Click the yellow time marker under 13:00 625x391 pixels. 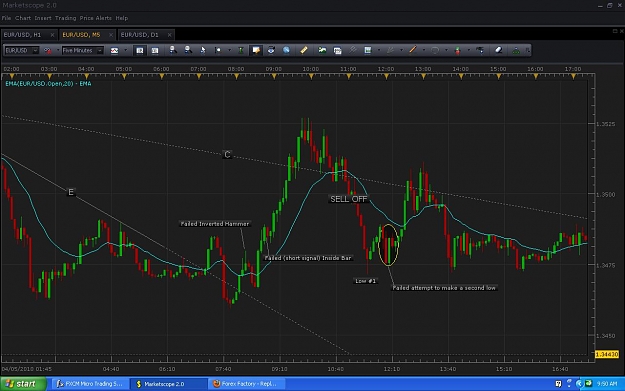click(423, 76)
